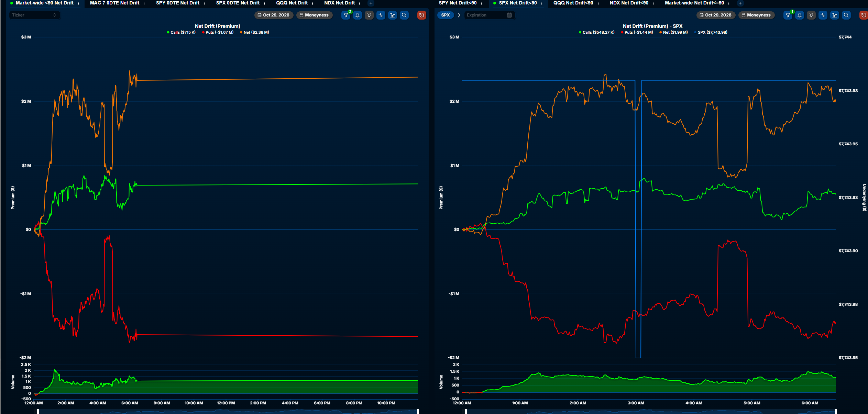Toggle Calls ($548.27 K) series in SPX legend
The width and height of the screenshot is (868, 414).
tap(597, 32)
